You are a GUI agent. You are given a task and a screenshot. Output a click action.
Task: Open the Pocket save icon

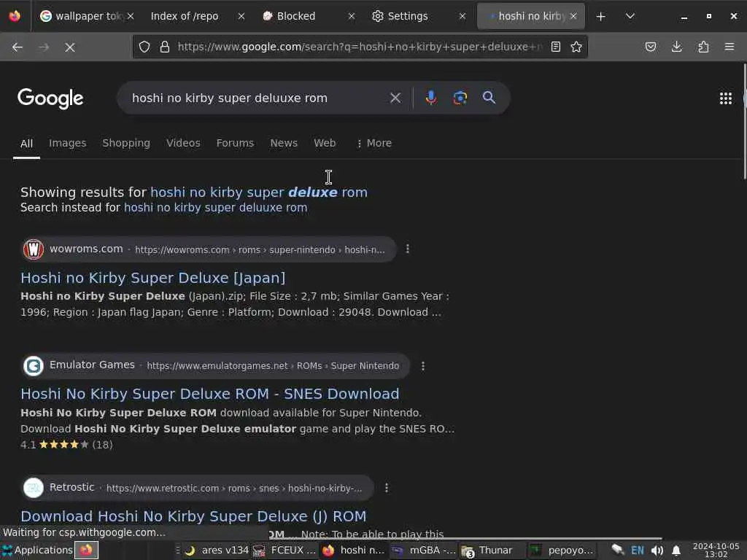click(650, 47)
